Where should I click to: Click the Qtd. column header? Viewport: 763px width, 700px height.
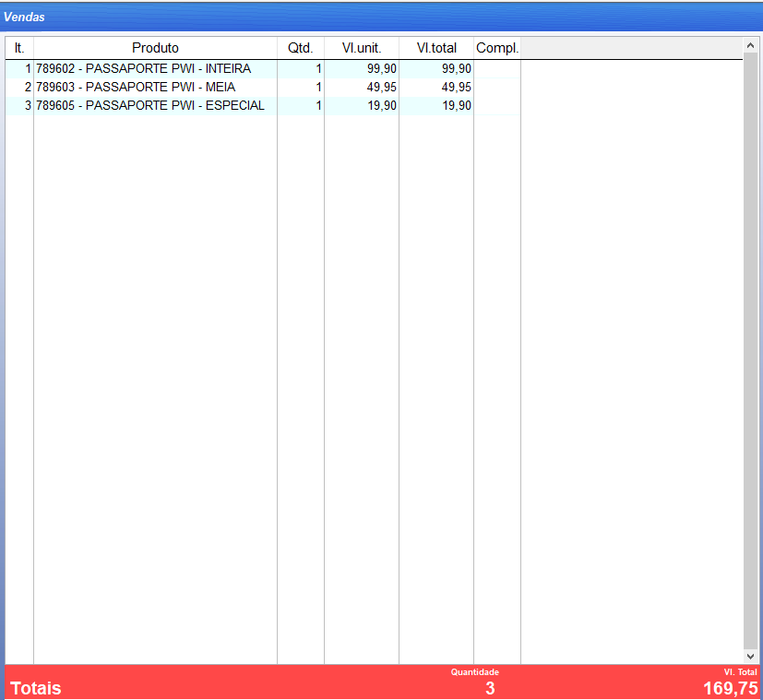[x=300, y=48]
